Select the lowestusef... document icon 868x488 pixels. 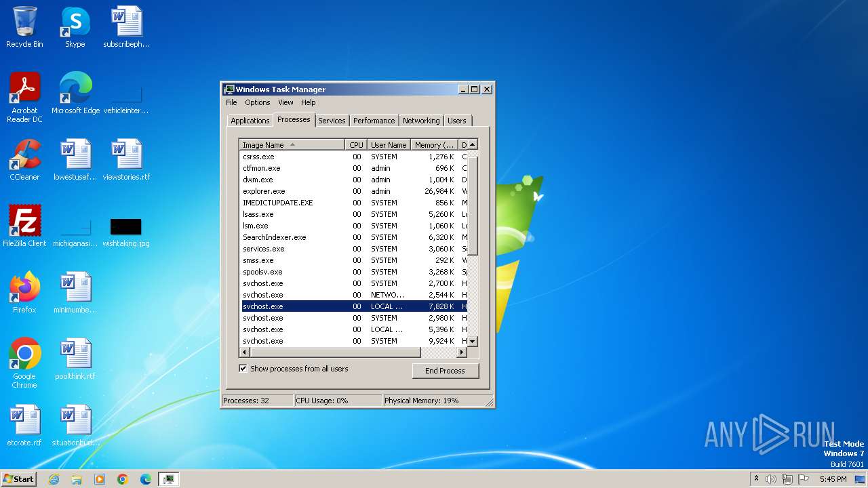pyautogui.click(x=75, y=159)
